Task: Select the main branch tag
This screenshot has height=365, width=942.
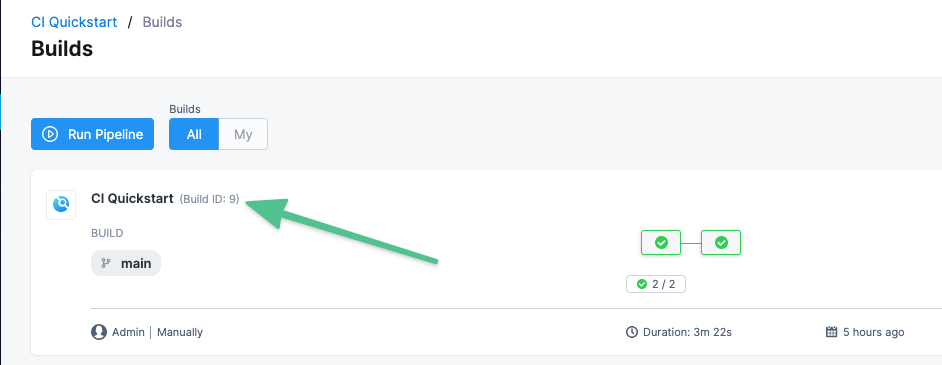Action: click(x=126, y=263)
